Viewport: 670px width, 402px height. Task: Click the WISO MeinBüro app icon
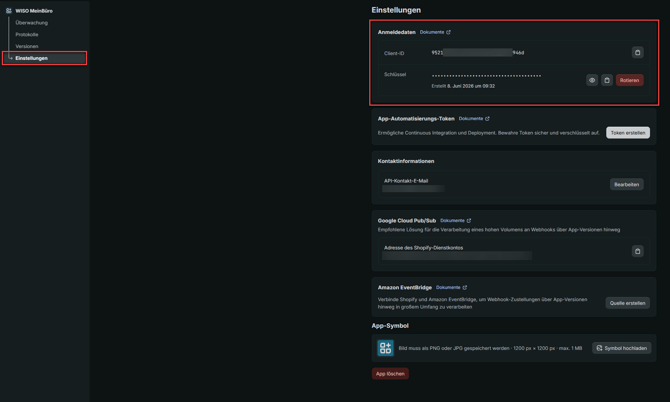click(9, 11)
